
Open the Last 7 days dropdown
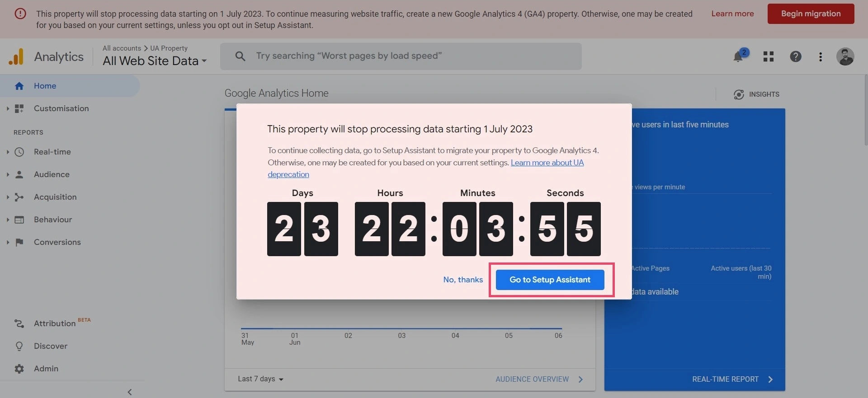pyautogui.click(x=260, y=379)
